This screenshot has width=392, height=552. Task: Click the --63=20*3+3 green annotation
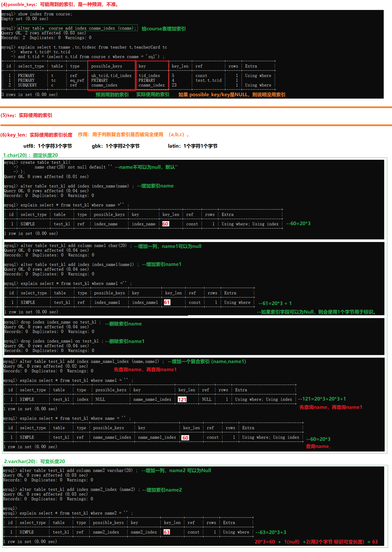click(x=271, y=532)
